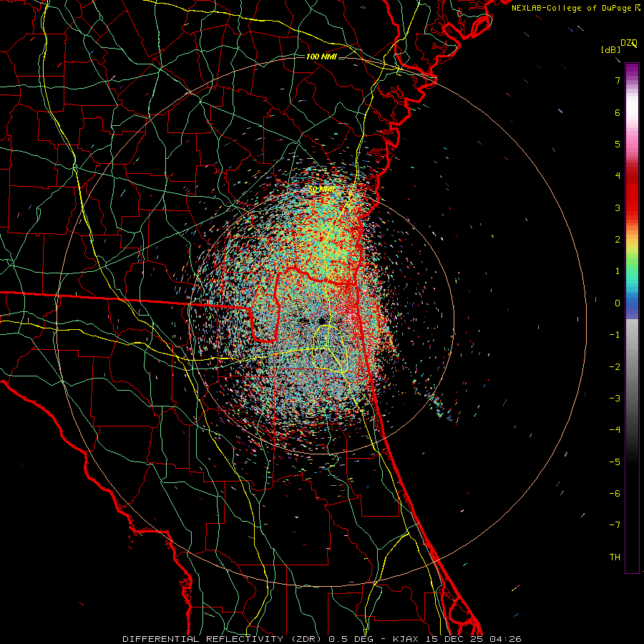Screen dimensions: 644x644
Task: Click the -4 value on the color scale
Action: 615,430
